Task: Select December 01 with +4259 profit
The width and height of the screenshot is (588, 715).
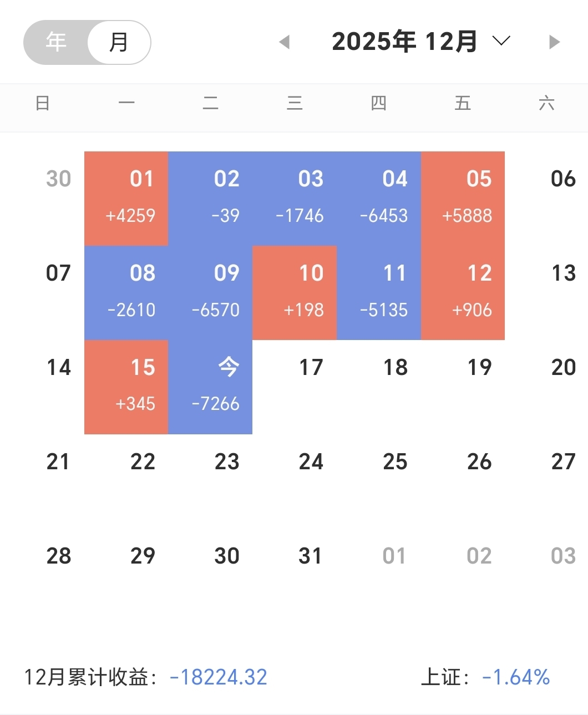Action: tap(126, 199)
